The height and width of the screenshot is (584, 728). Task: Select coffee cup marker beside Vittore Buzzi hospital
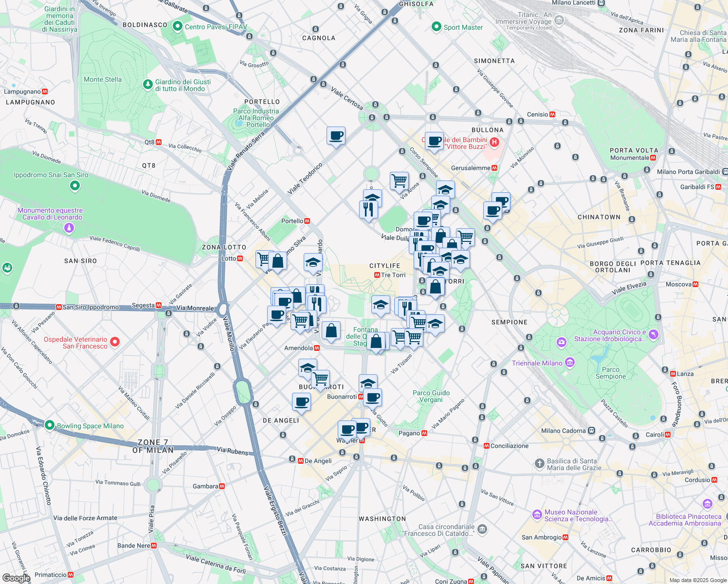tap(434, 142)
